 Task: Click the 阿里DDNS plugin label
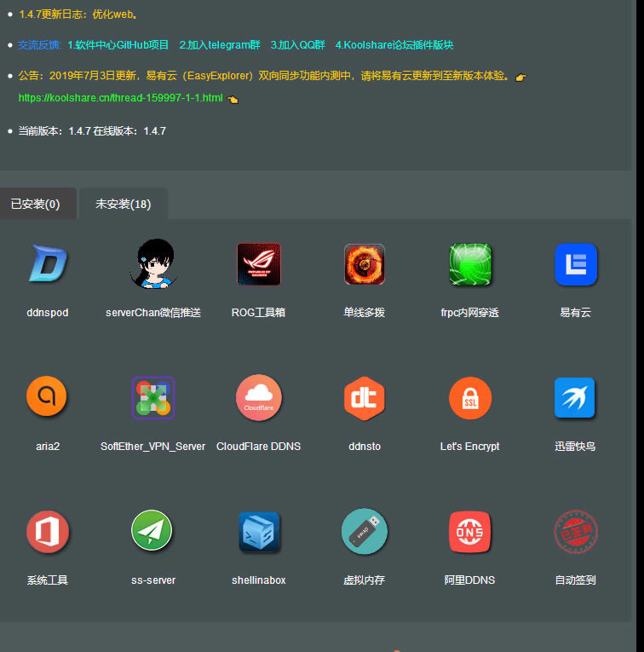(469, 580)
